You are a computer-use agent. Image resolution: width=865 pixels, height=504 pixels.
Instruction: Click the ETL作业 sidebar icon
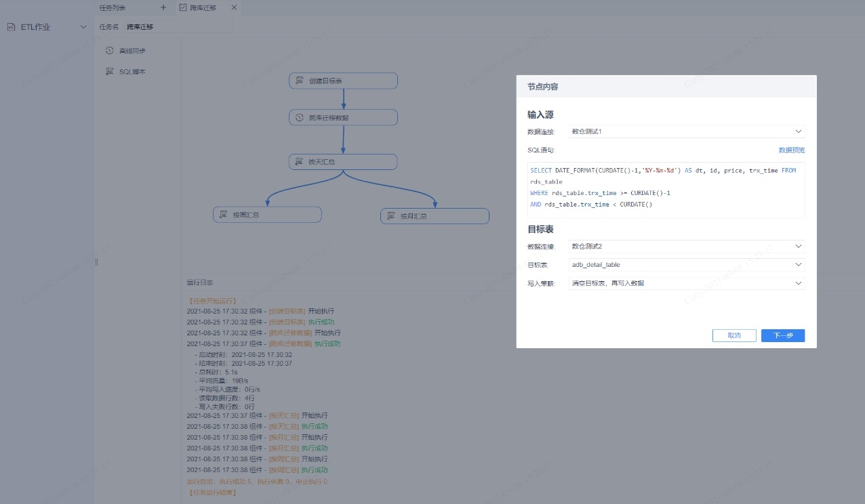(12, 27)
